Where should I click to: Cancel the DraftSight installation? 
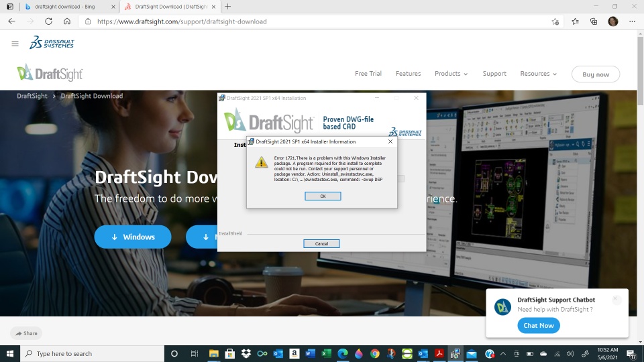click(x=321, y=244)
